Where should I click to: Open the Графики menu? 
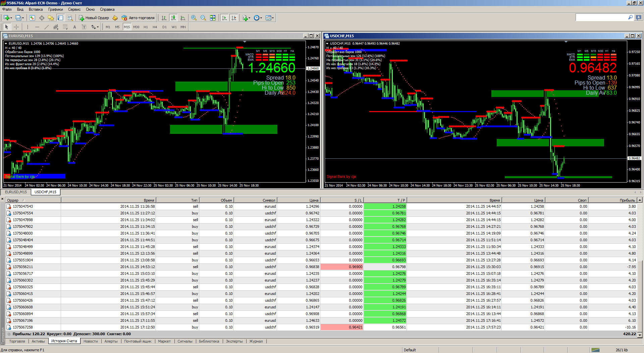click(55, 9)
